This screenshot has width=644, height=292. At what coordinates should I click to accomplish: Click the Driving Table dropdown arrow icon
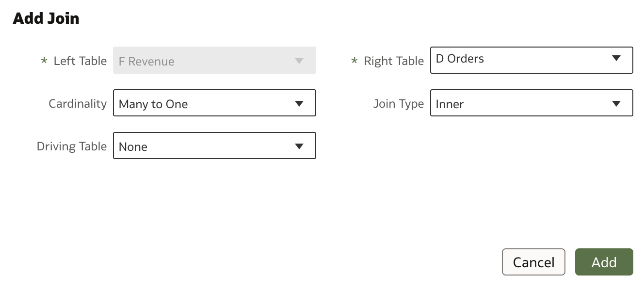point(299,146)
